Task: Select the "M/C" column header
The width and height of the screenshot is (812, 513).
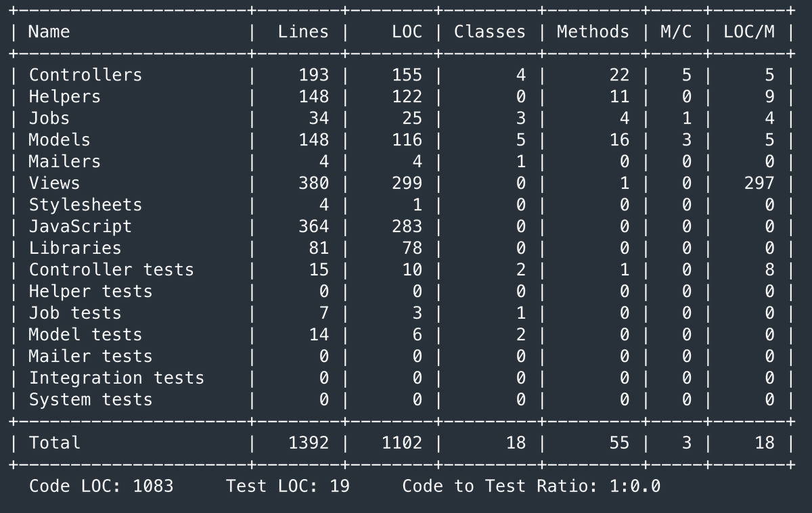Action: [676, 32]
